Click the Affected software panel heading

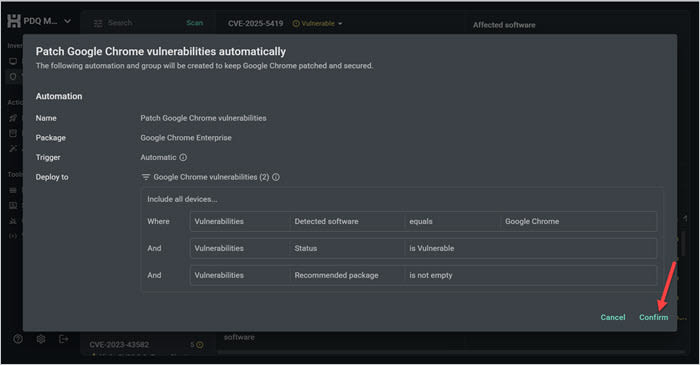coord(504,25)
